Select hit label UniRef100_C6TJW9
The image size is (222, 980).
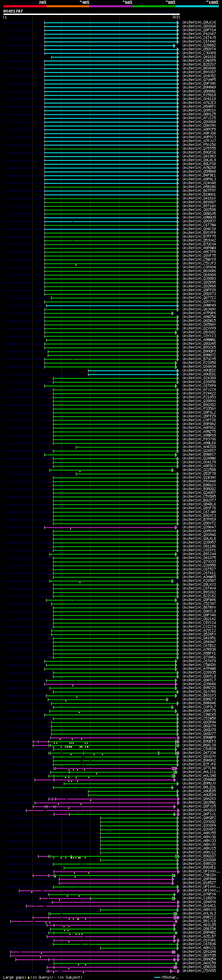199,512
